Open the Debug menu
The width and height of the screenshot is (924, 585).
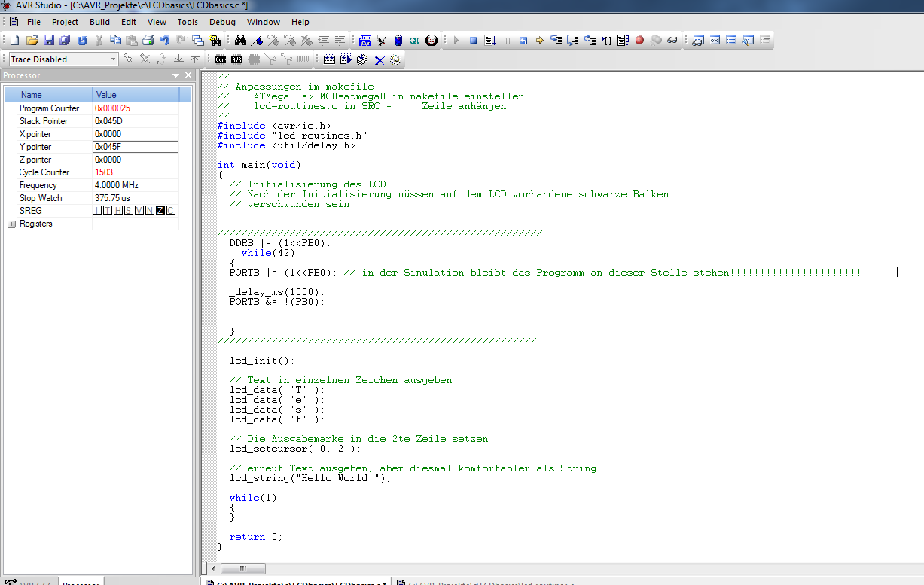[x=222, y=22]
